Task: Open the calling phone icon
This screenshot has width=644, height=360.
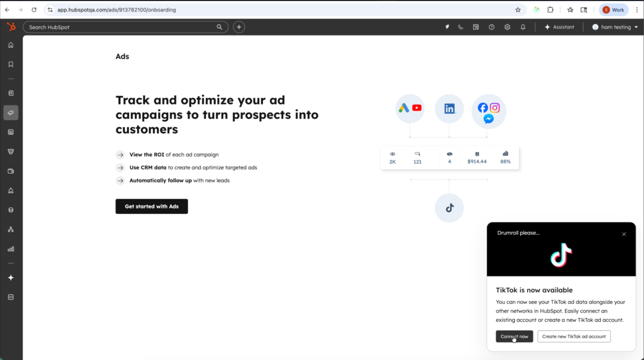Action: pyautogui.click(x=460, y=27)
